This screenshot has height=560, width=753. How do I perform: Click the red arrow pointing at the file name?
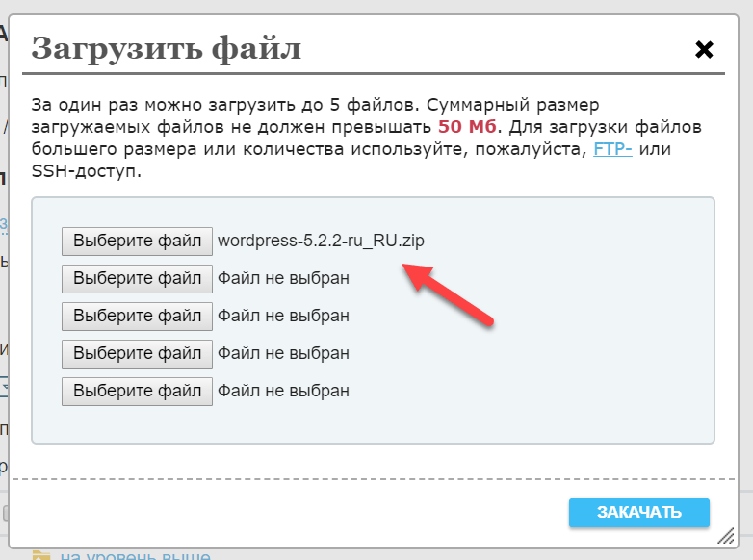446,294
